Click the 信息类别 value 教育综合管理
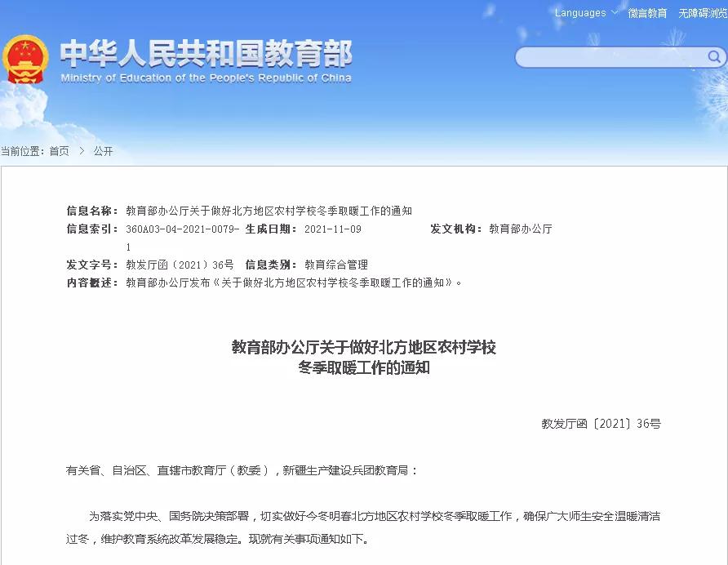This screenshot has height=565, width=728. (x=336, y=265)
